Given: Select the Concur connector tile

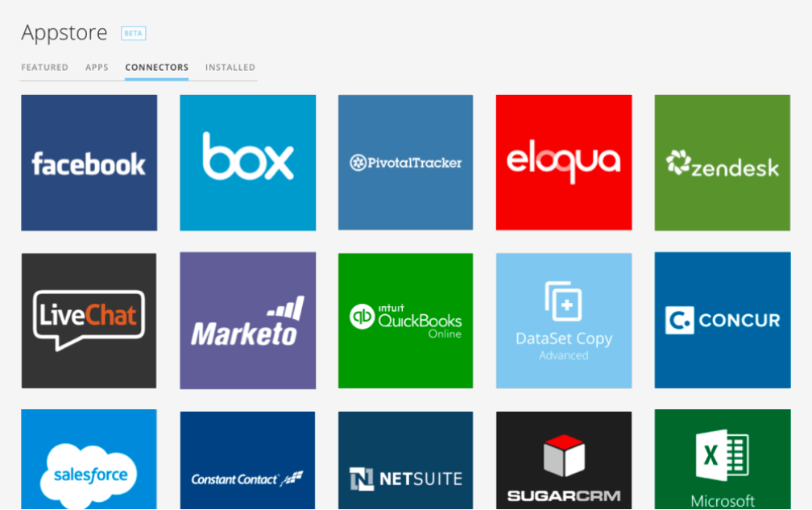Looking at the screenshot, I should pyautogui.click(x=723, y=320).
